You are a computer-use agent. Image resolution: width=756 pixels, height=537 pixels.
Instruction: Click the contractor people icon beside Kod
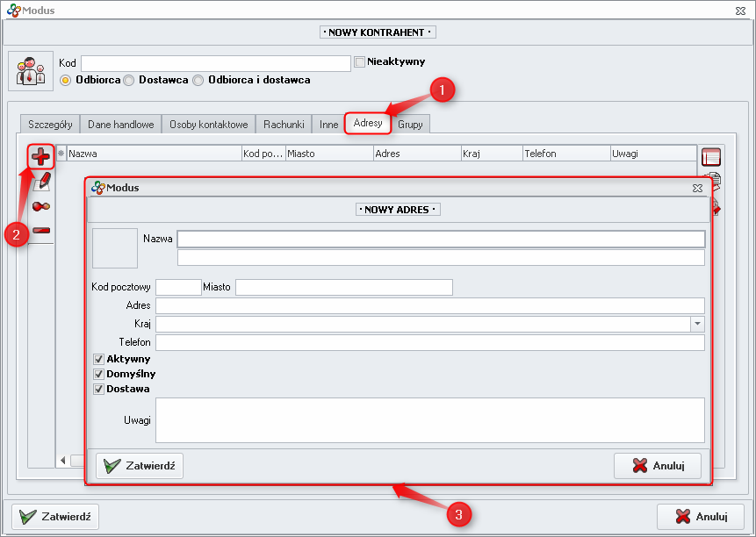pos(31,70)
